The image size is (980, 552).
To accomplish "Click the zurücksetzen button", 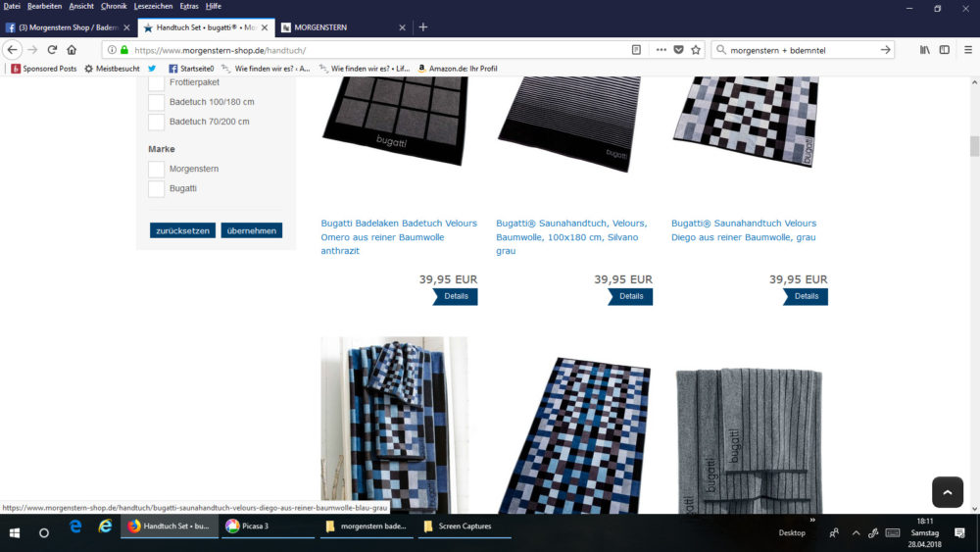I will (182, 230).
